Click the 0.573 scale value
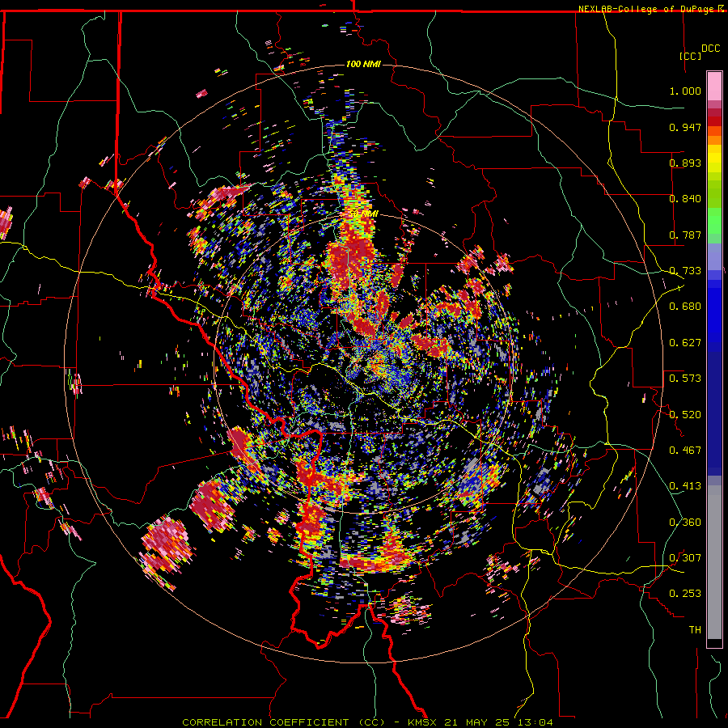This screenshot has width=728, height=728. click(x=685, y=379)
